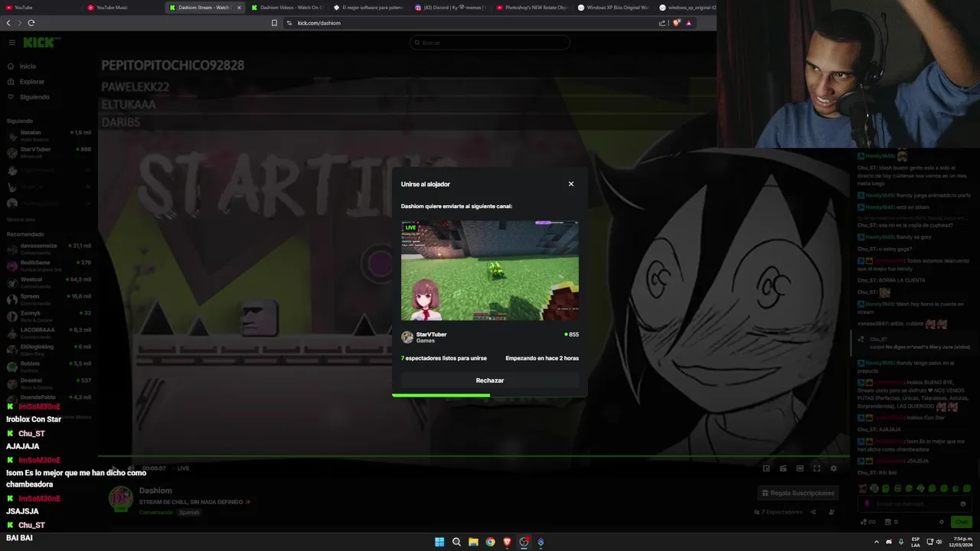Open Natalan followed channel

click(x=48, y=135)
